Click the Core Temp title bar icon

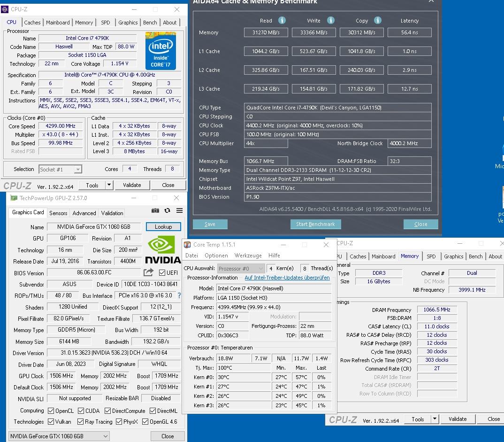click(187, 245)
